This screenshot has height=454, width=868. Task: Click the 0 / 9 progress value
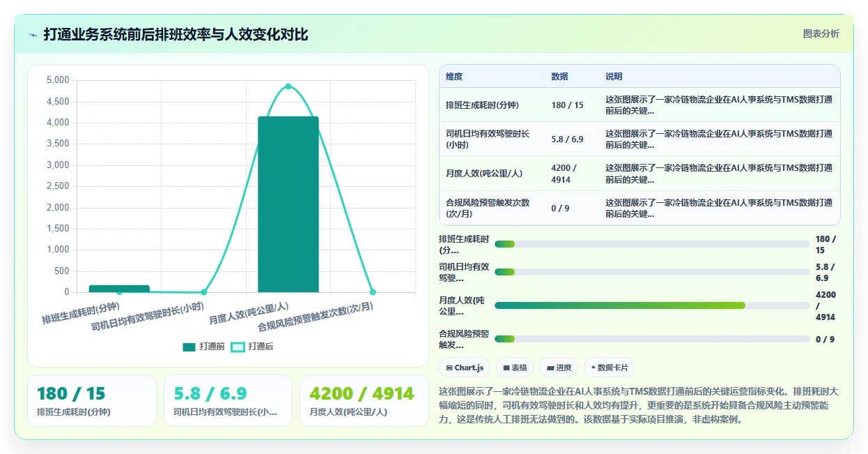point(825,339)
